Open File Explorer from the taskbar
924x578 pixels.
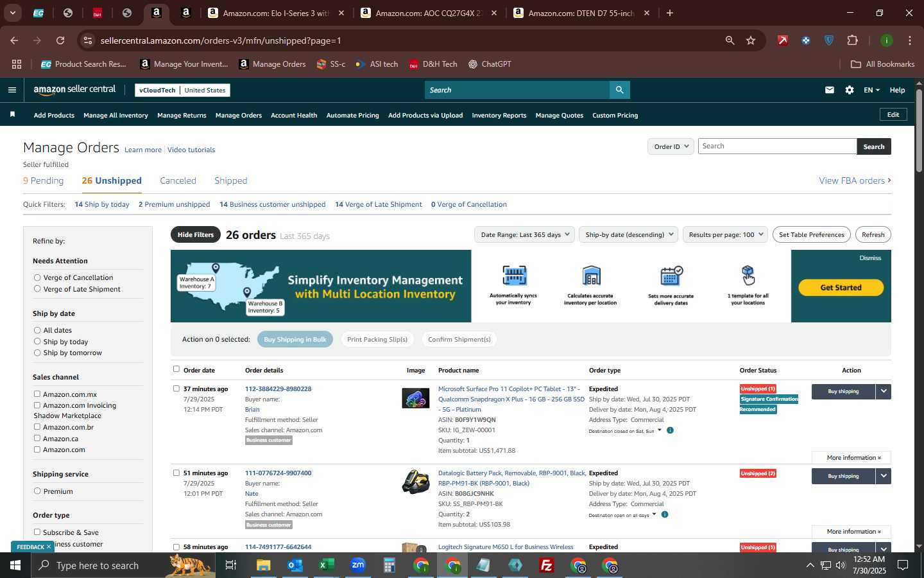[264, 565]
